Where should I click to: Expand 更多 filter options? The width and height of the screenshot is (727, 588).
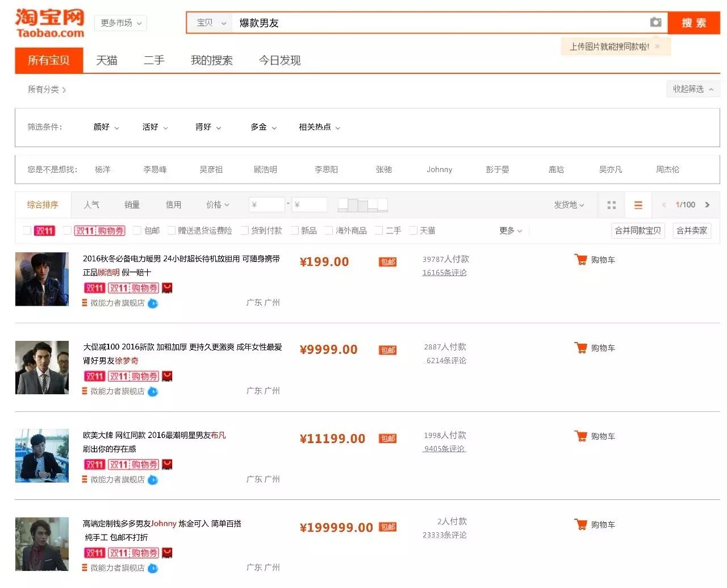tap(511, 231)
